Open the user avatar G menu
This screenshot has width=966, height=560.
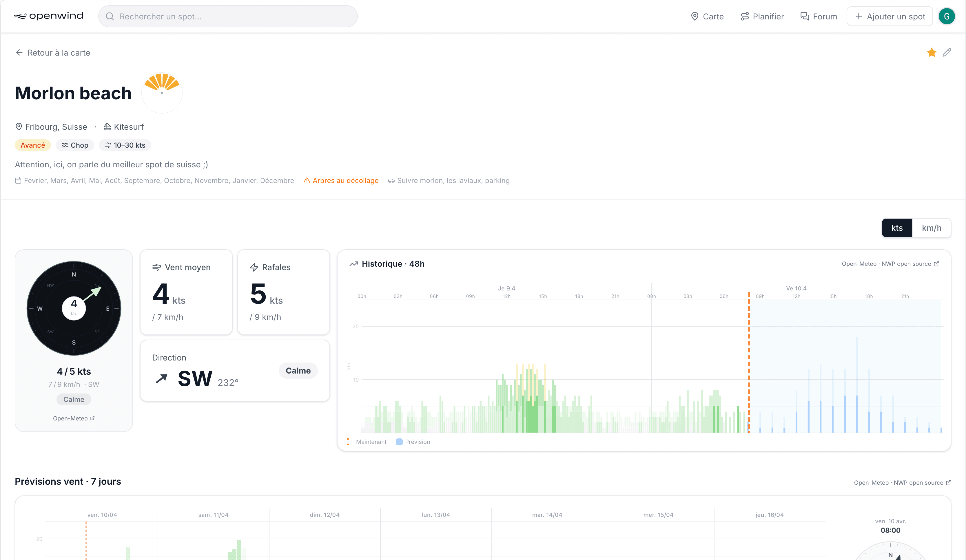(x=947, y=17)
